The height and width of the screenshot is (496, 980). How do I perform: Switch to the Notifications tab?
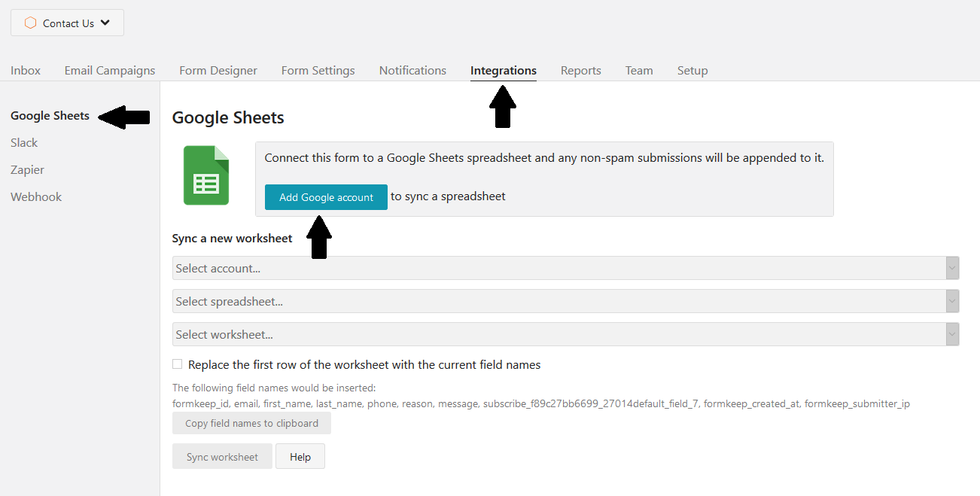tap(412, 70)
